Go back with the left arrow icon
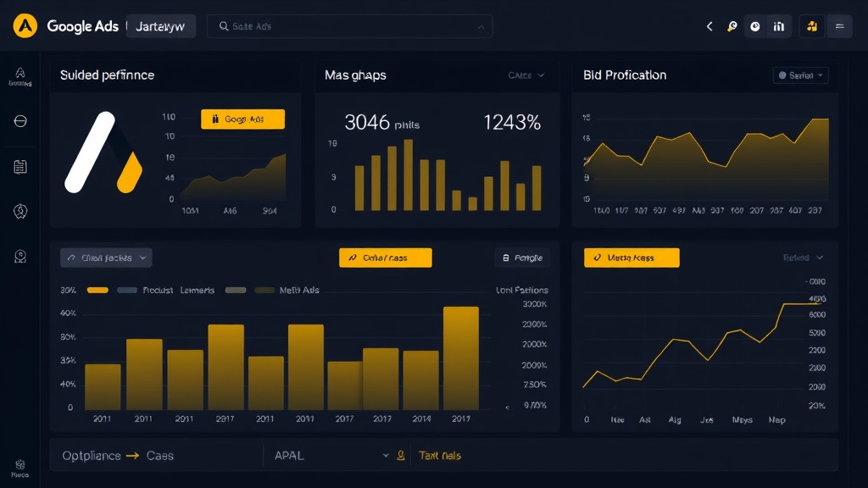Image resolution: width=868 pixels, height=488 pixels. [709, 26]
